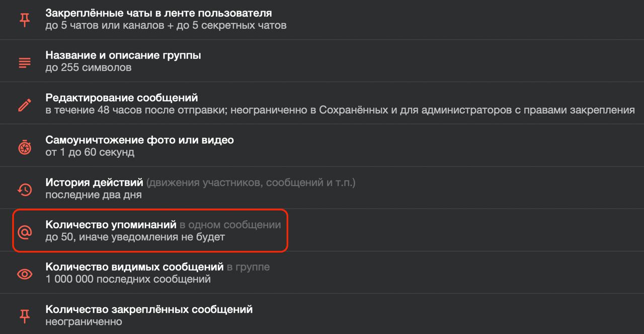This screenshot has height=334, width=644.
Task: Click the @ mentions icon
Action: (25, 232)
